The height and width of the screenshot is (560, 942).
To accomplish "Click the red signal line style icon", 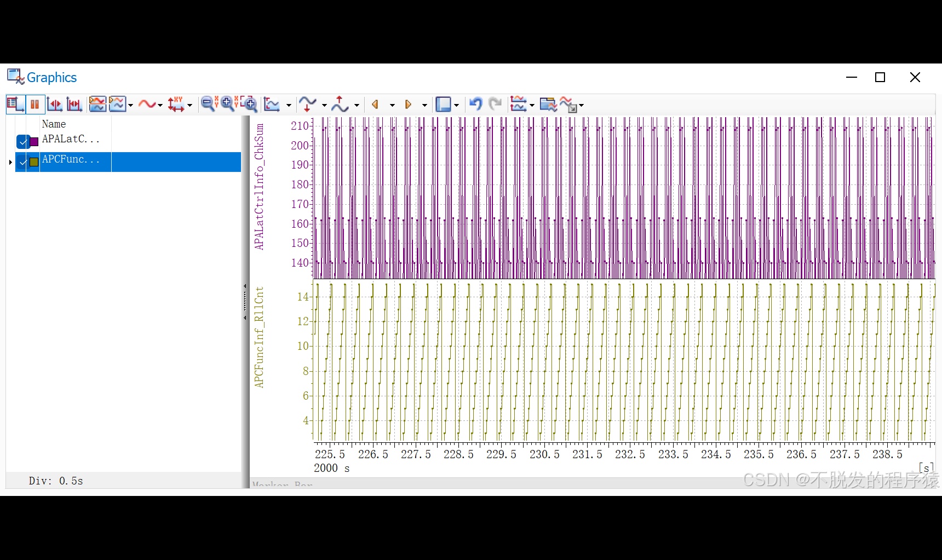I will click(x=147, y=104).
